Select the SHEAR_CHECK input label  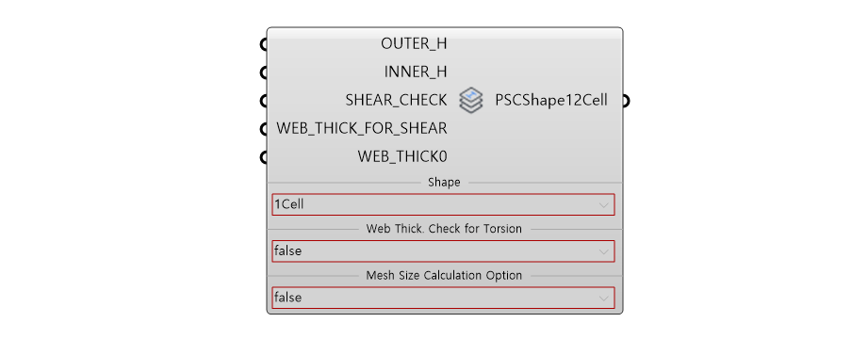click(x=396, y=100)
